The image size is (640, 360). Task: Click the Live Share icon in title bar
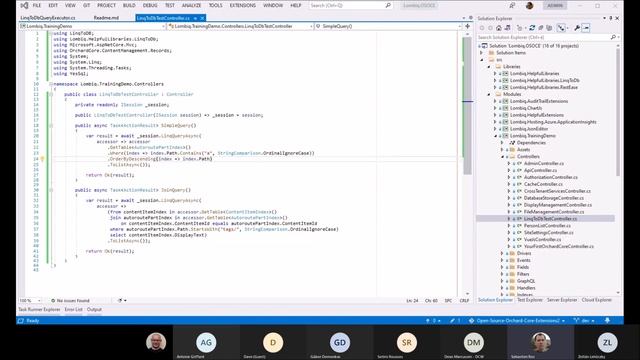(x=512, y=5)
